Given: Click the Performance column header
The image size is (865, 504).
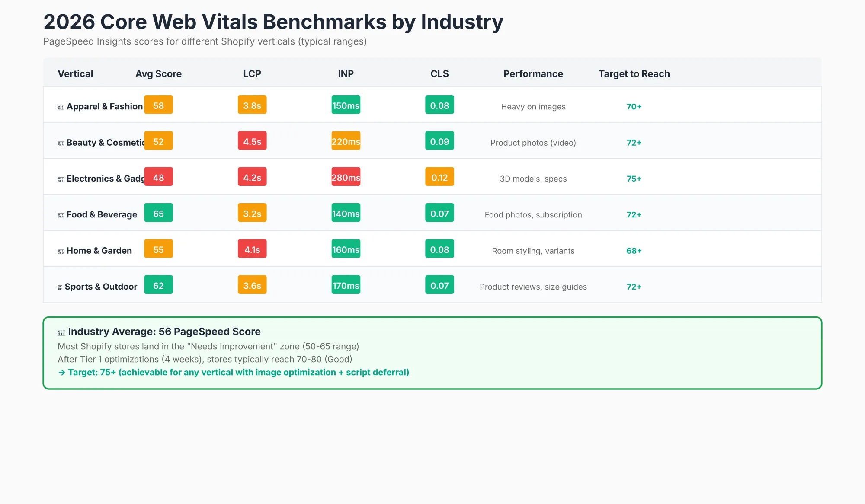Looking at the screenshot, I should 533,74.
